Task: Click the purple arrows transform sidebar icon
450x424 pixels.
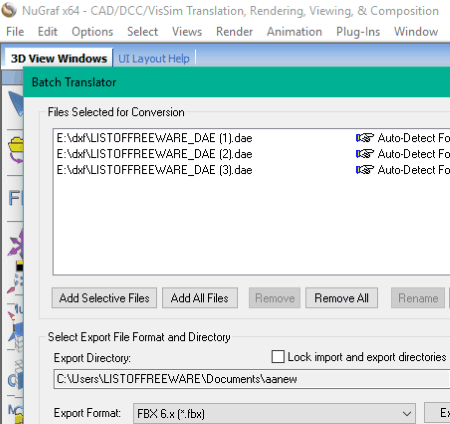Action: coord(16,242)
